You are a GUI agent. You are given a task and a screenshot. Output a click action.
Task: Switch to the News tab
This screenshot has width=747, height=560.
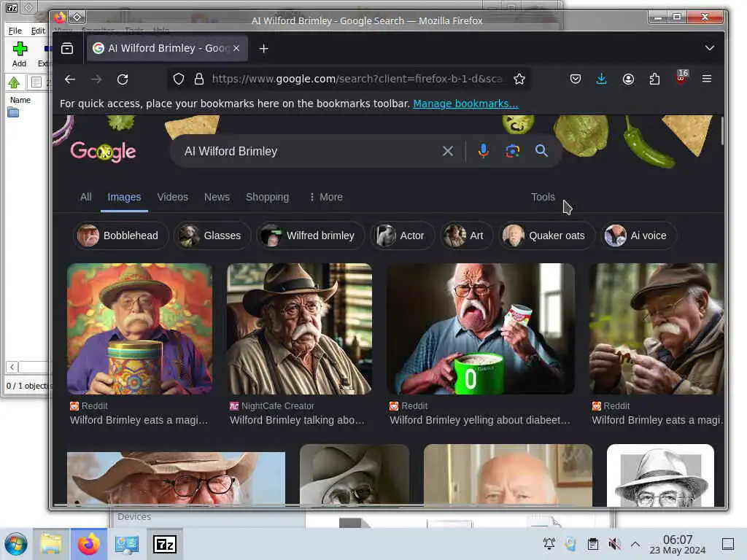[217, 197]
